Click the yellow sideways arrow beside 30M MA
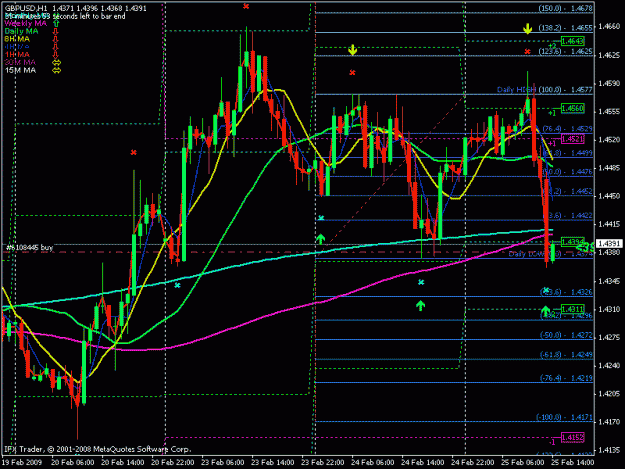 point(56,63)
